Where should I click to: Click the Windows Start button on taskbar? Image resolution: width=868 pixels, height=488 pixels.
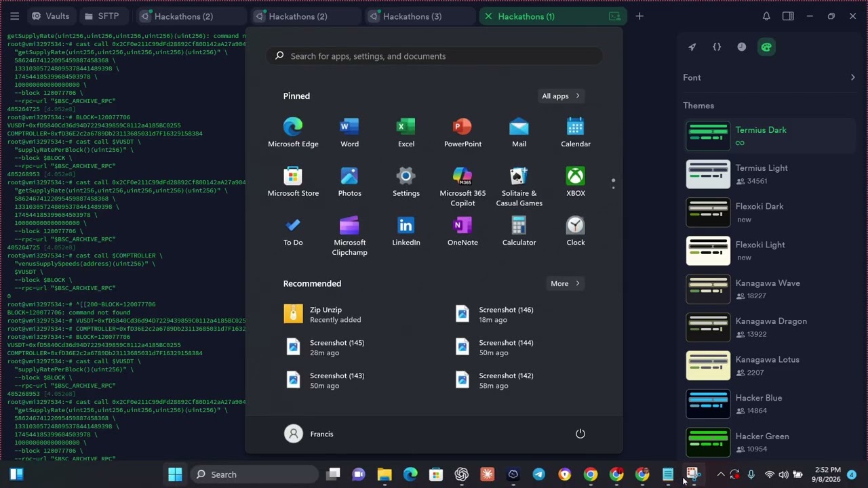pos(175,474)
